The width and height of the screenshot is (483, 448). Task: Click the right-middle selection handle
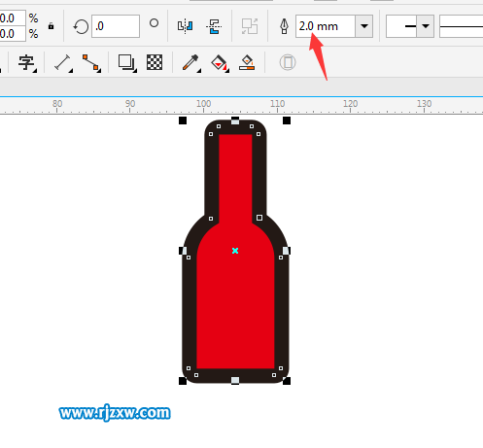[x=286, y=251]
